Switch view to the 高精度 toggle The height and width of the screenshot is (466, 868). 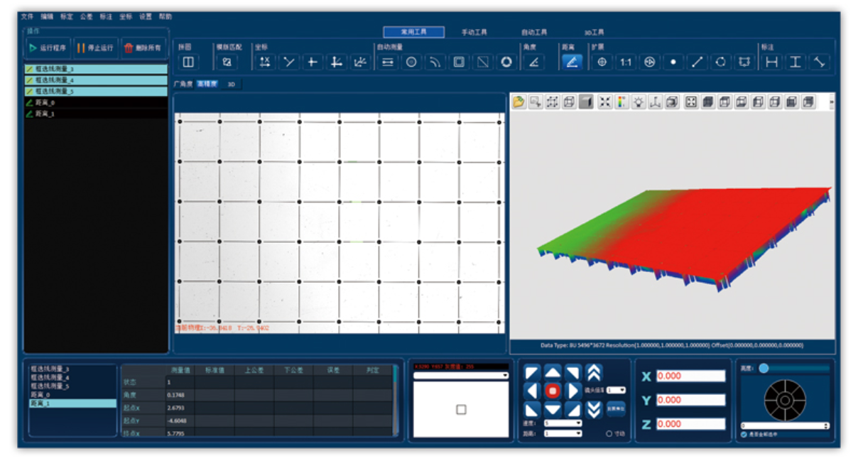[207, 84]
